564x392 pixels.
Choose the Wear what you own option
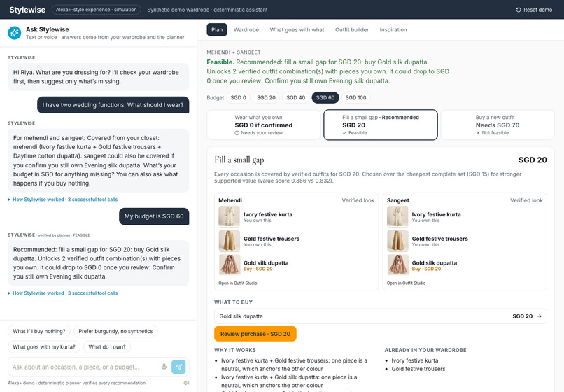coord(264,125)
